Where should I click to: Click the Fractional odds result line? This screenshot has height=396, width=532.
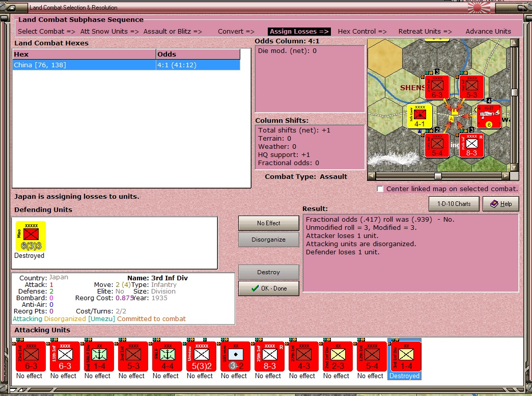pos(380,219)
